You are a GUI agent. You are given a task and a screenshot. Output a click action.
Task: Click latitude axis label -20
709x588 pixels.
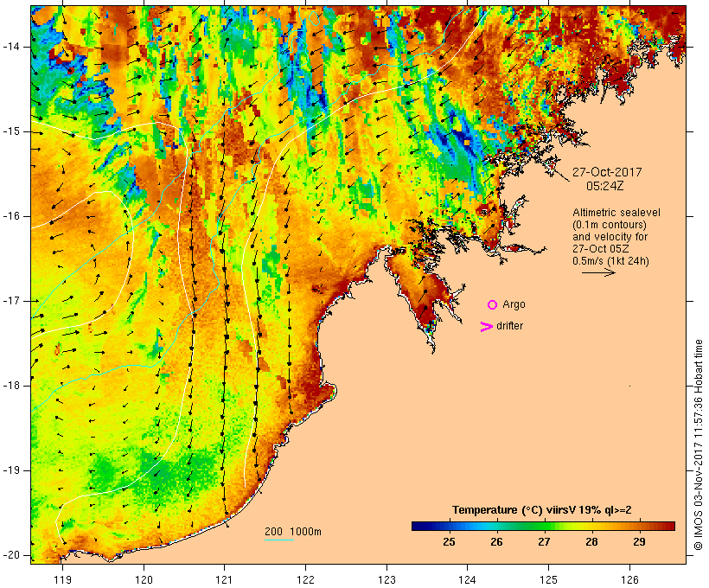(11, 555)
